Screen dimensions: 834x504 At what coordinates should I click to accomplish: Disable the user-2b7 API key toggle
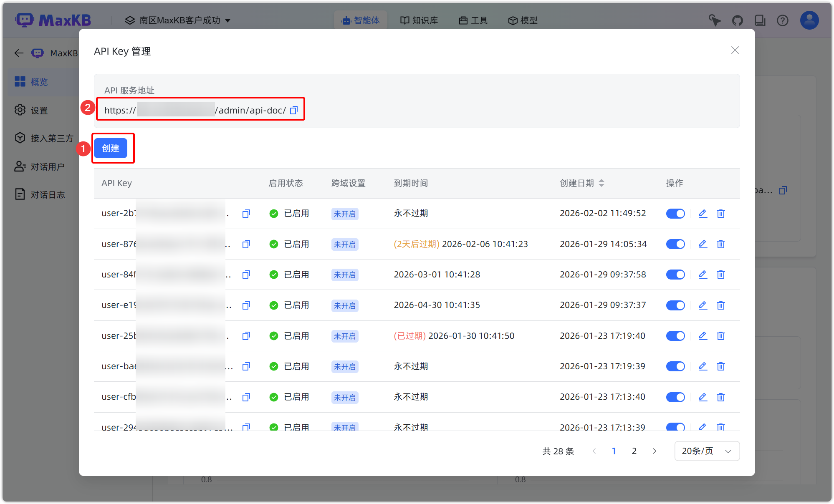675,214
